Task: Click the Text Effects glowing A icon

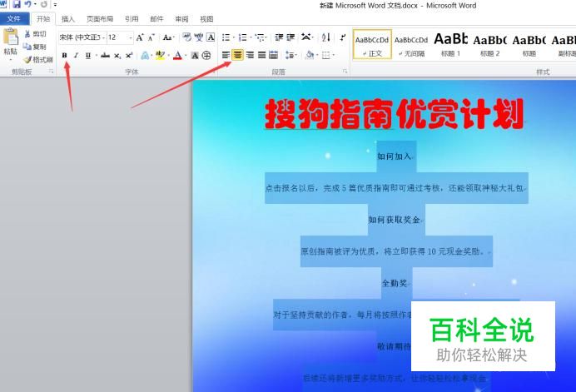Action: [x=145, y=56]
